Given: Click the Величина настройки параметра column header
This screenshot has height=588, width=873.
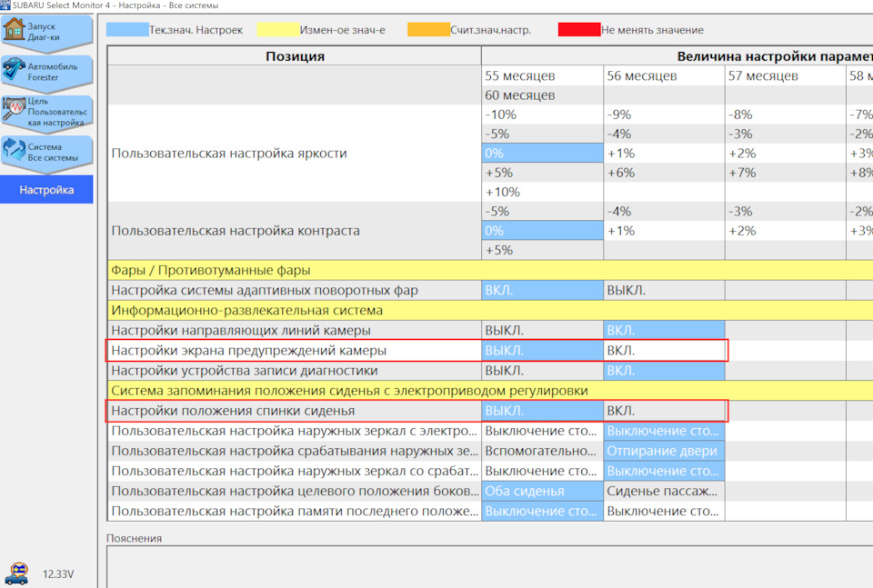Looking at the screenshot, I should [677, 56].
